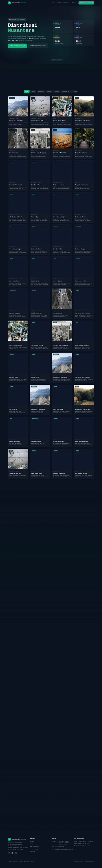The height and width of the screenshot is (868, 102).
Task: Select the Minuman category filter tab
Action: coord(57,91)
